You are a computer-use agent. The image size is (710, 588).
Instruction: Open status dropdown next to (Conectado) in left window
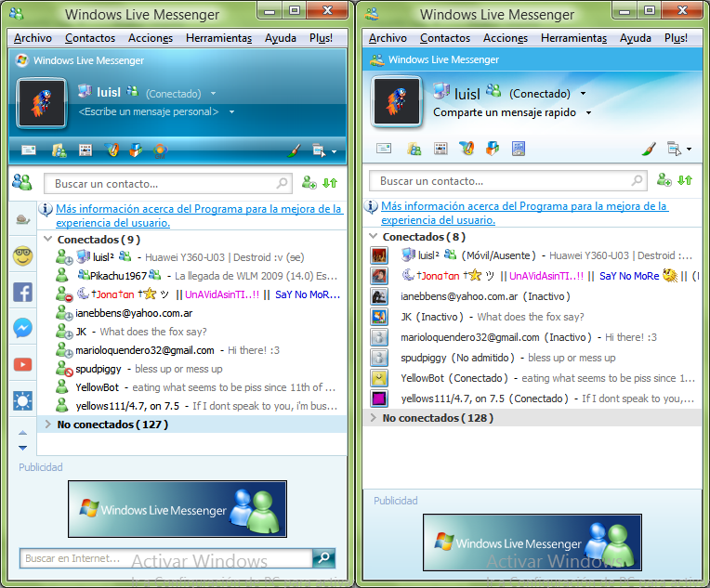coord(213,94)
